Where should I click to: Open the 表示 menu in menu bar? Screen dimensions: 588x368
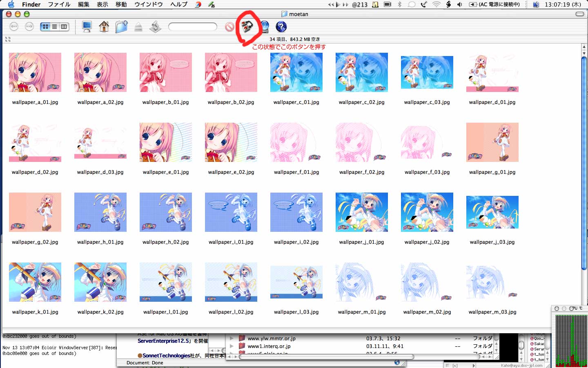[102, 4]
